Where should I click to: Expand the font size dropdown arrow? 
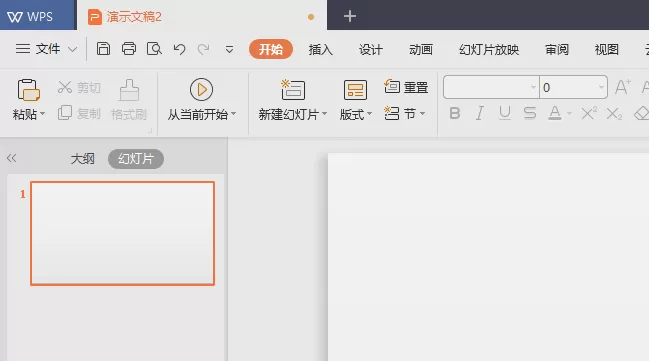click(x=601, y=87)
